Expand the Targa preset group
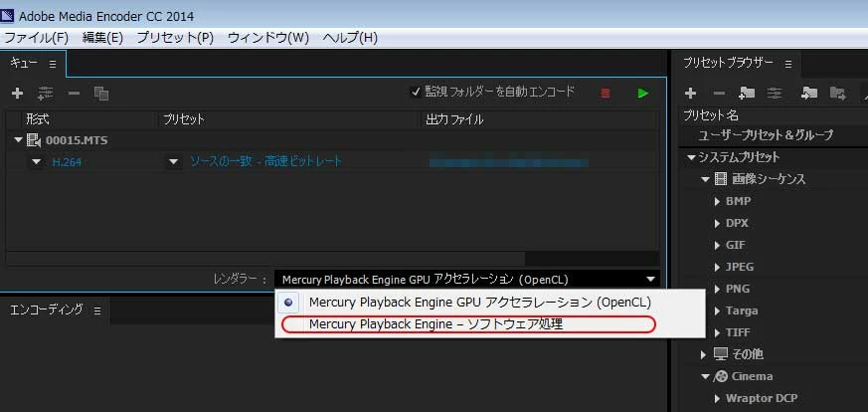The width and height of the screenshot is (868, 412). point(718,310)
